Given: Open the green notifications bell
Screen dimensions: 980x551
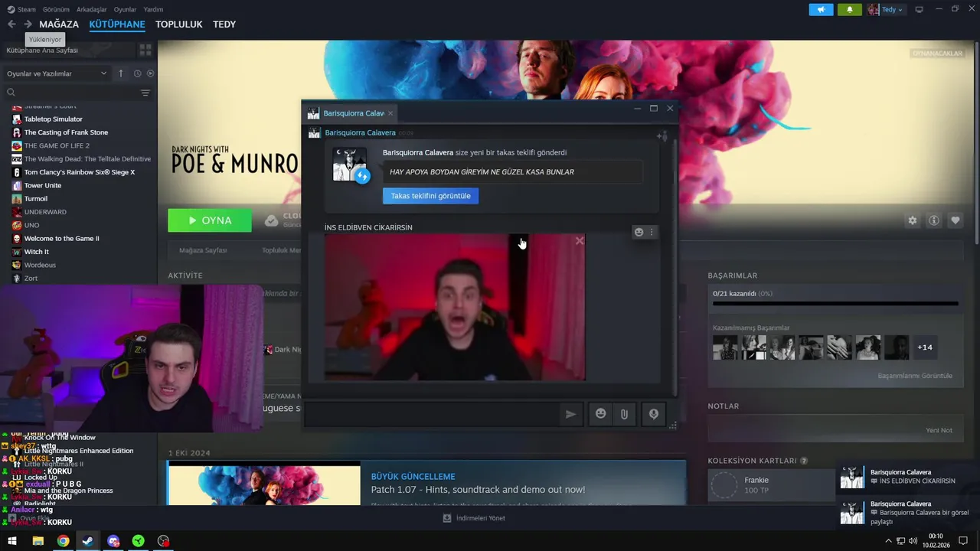Looking at the screenshot, I should [x=849, y=10].
